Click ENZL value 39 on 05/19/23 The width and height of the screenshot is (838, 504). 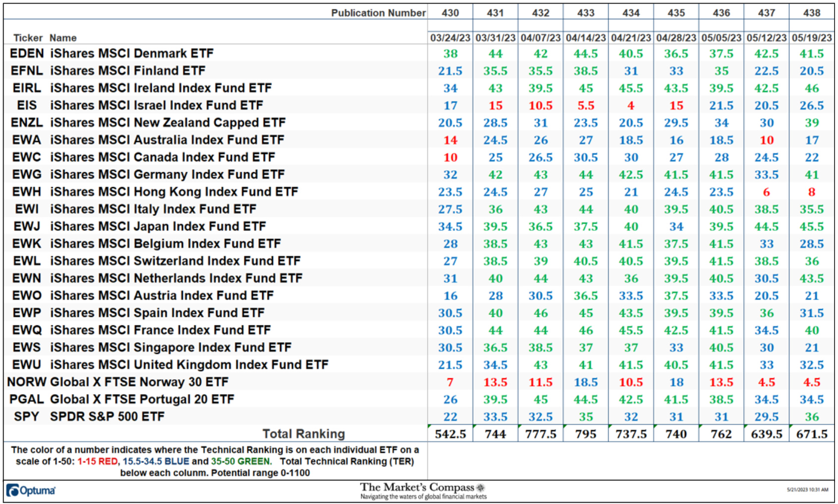tap(812, 123)
